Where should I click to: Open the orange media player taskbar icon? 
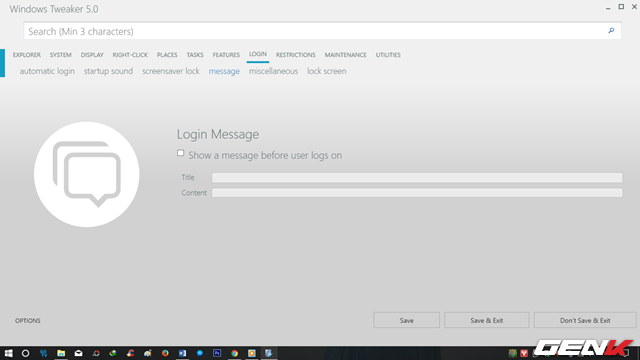[x=251, y=353]
